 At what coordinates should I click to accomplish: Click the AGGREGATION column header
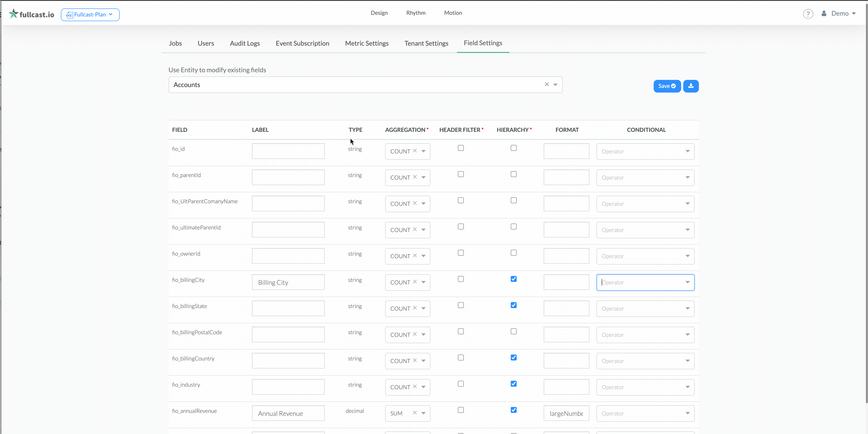[405, 130]
